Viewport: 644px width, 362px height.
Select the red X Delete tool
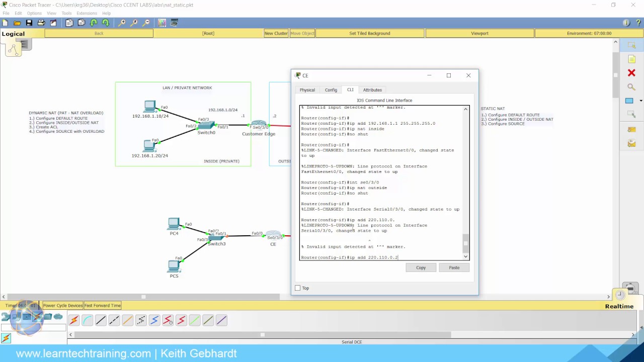[631, 73]
